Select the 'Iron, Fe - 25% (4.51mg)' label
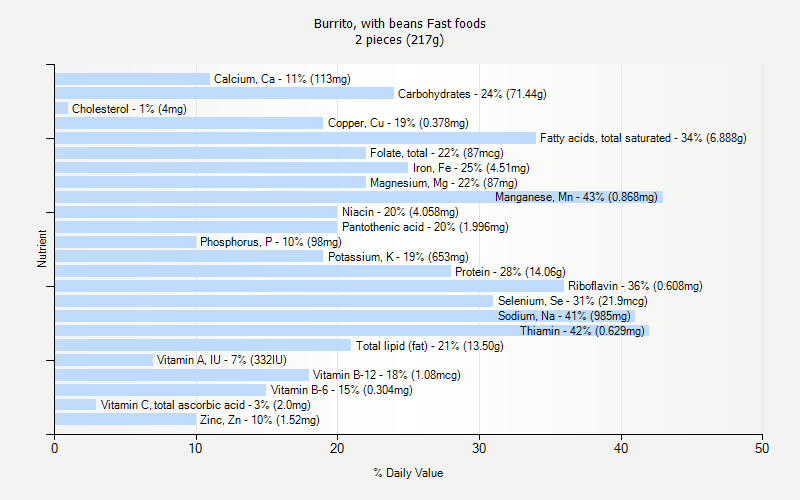 coord(471,168)
